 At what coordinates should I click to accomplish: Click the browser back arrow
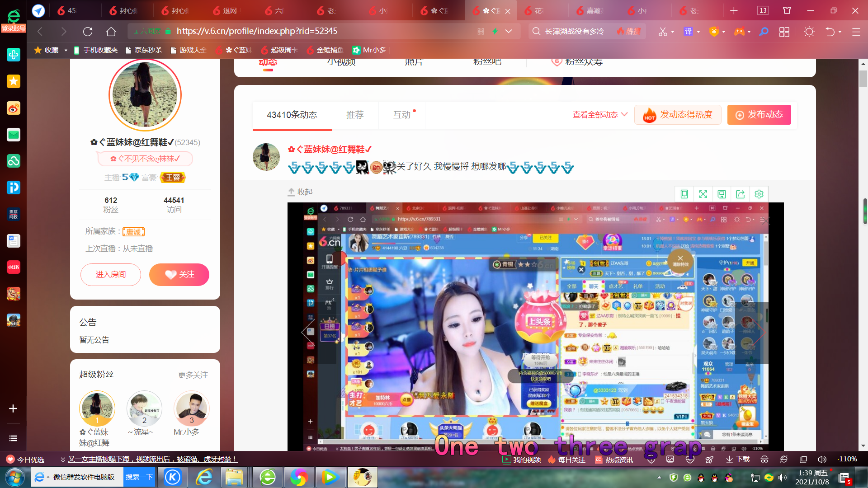coord(40,32)
